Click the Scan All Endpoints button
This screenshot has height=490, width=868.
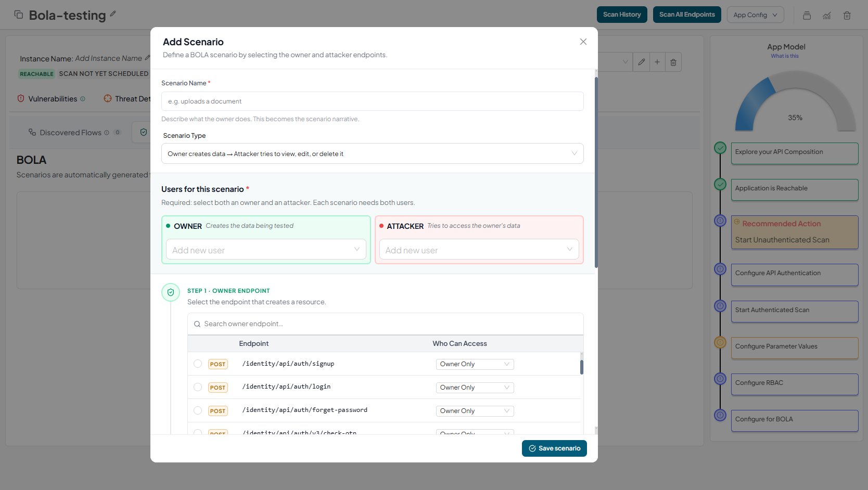point(686,15)
